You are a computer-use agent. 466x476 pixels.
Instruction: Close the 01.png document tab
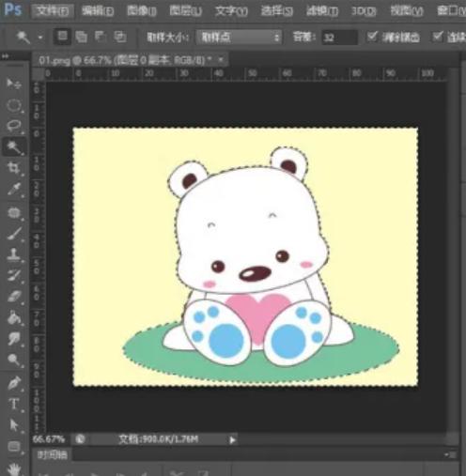221,59
